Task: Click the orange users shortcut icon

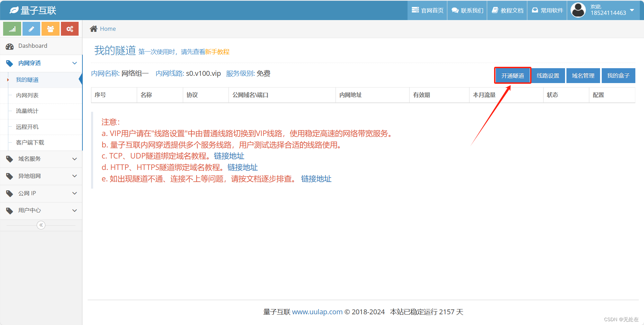Action: (x=51, y=29)
